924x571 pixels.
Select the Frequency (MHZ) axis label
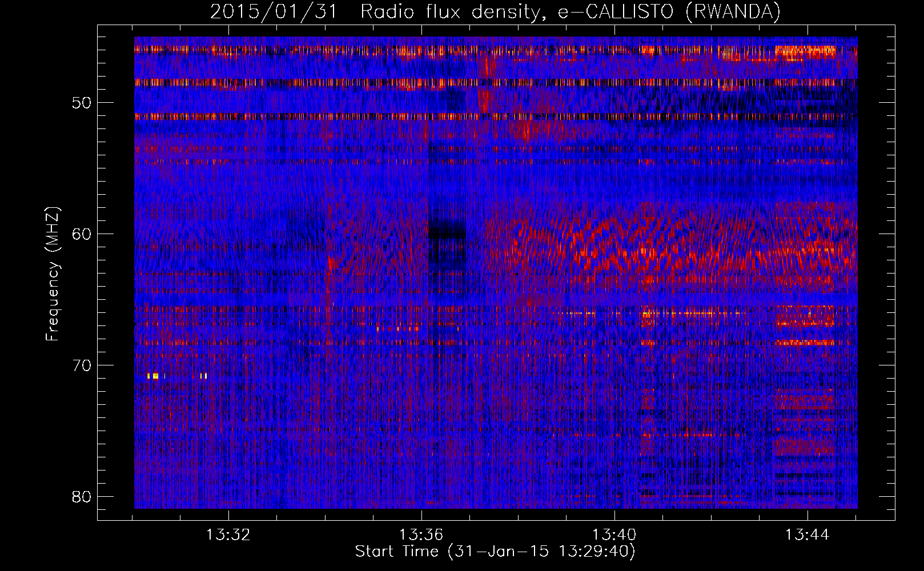click(53, 274)
